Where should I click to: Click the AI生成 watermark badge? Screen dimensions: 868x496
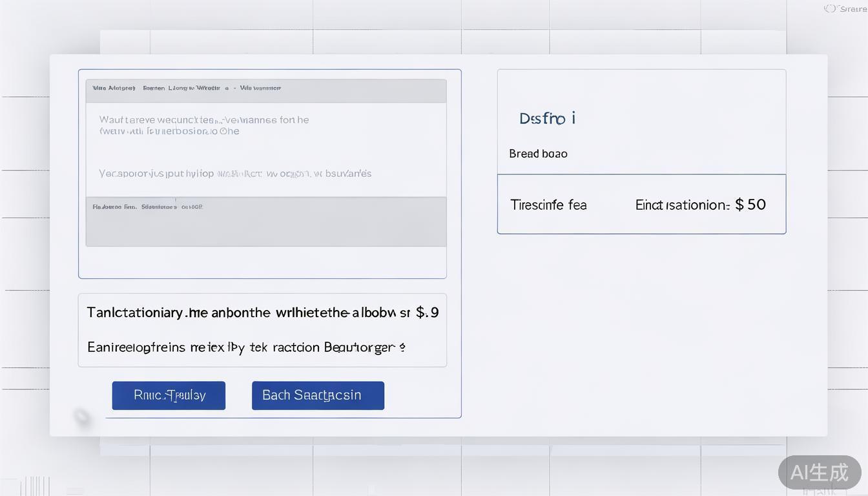point(819,472)
